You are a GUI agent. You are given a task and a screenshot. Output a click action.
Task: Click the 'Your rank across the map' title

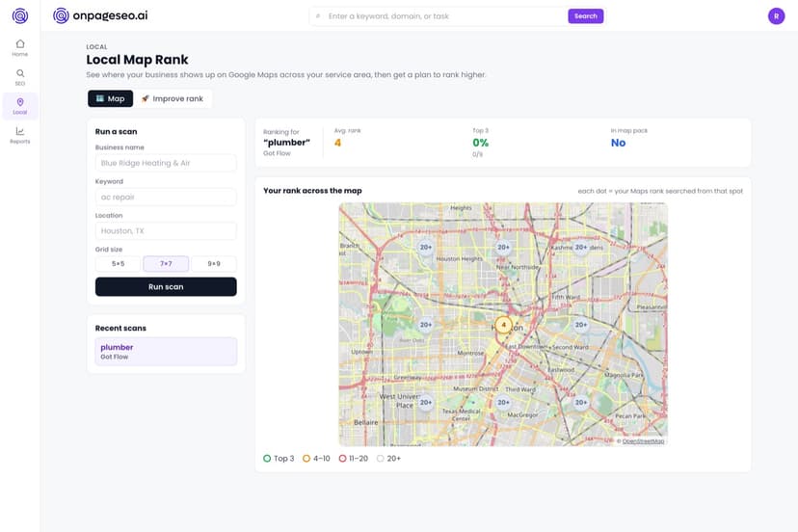click(x=312, y=191)
